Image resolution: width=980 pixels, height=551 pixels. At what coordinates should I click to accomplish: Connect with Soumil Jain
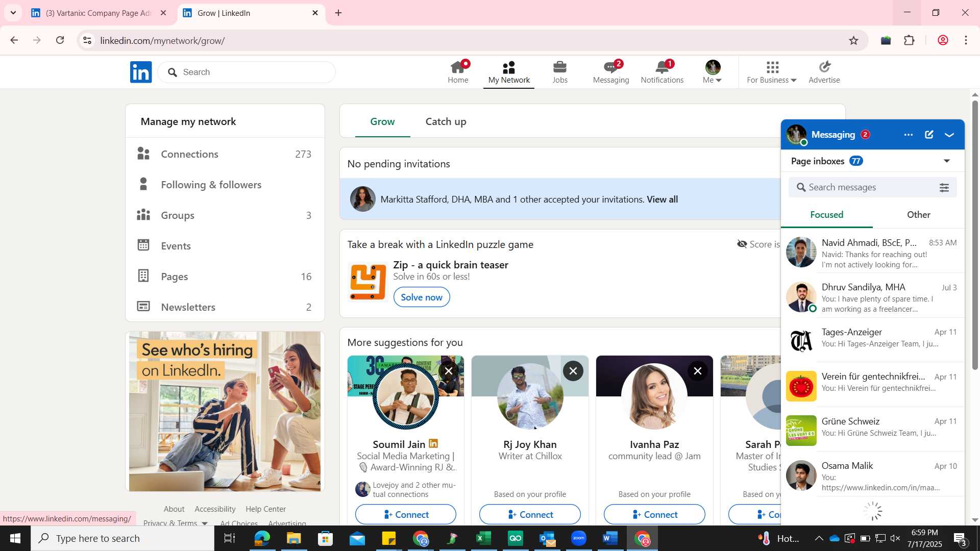point(405,514)
